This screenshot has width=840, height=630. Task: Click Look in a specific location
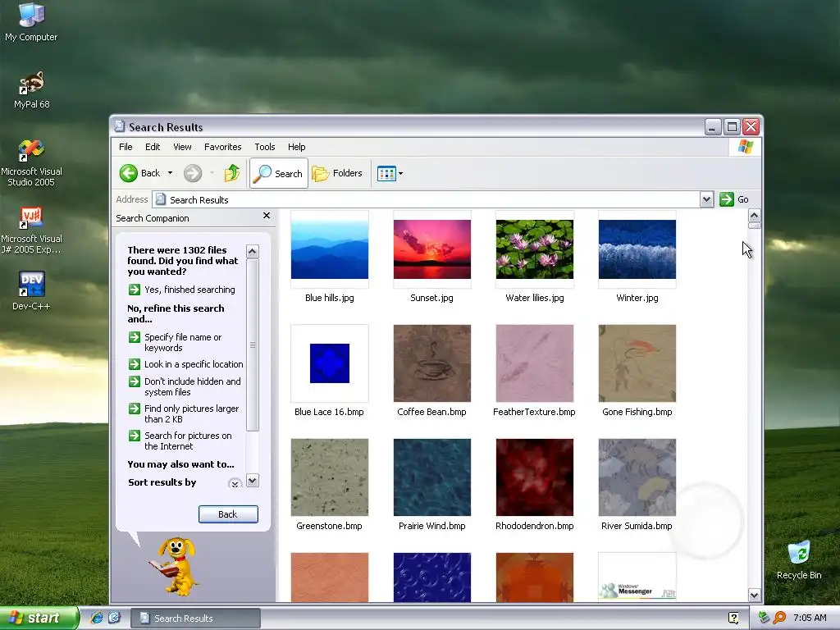pos(194,364)
